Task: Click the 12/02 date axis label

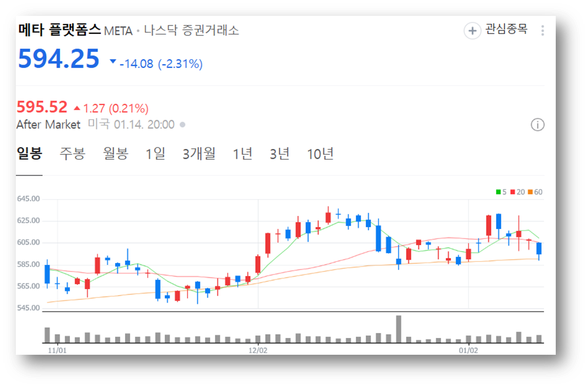Action: tap(258, 350)
